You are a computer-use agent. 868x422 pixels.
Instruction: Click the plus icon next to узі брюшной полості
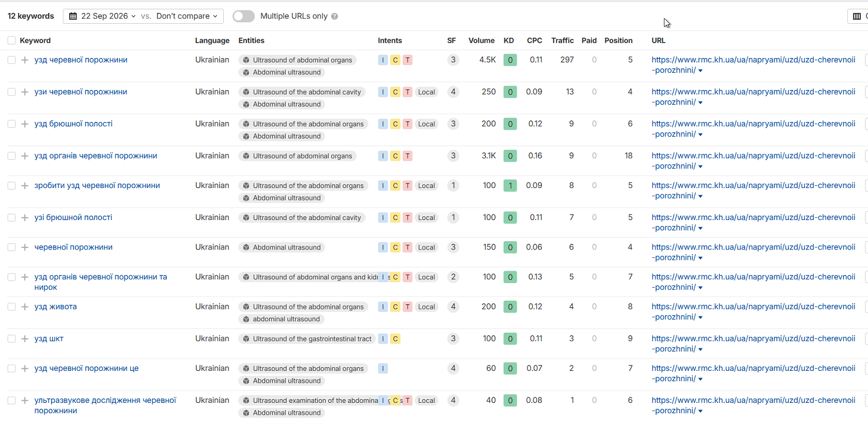coord(24,218)
